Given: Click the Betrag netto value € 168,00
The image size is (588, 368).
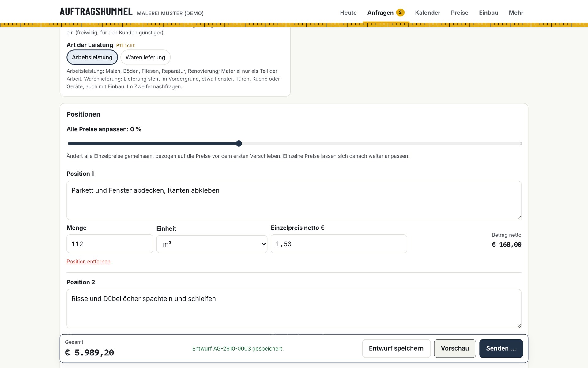Looking at the screenshot, I should click(507, 244).
